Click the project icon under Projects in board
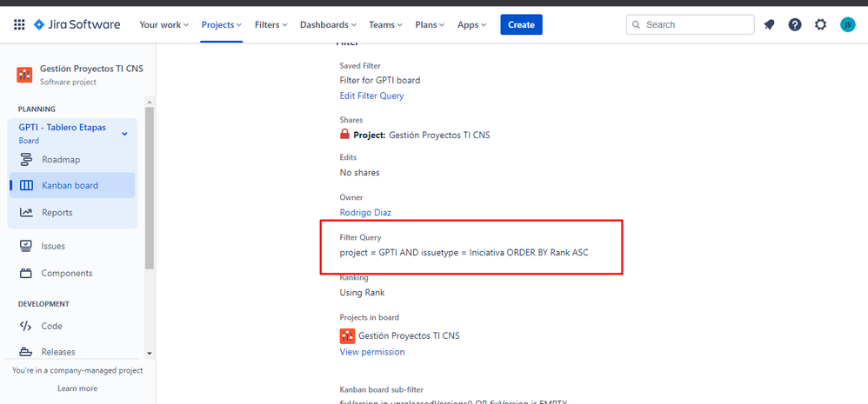 click(347, 335)
